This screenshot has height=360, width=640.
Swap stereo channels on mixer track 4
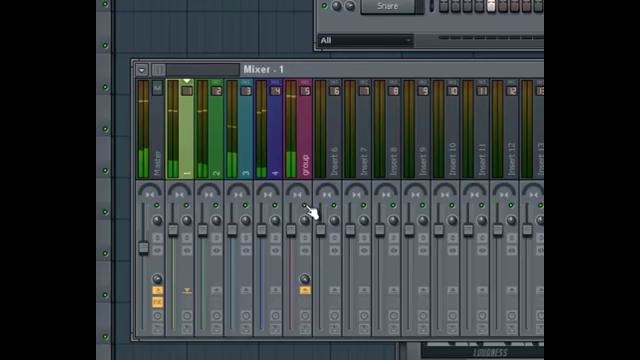click(x=276, y=250)
